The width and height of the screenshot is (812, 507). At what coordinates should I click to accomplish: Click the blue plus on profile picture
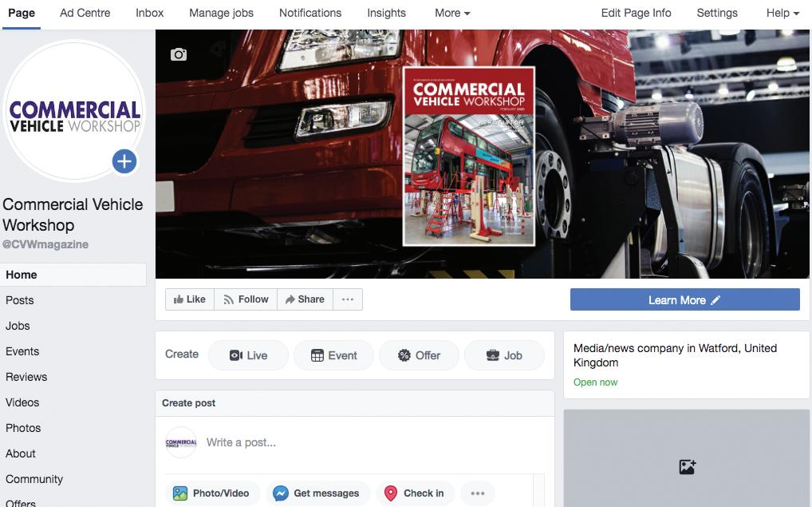pyautogui.click(x=124, y=161)
